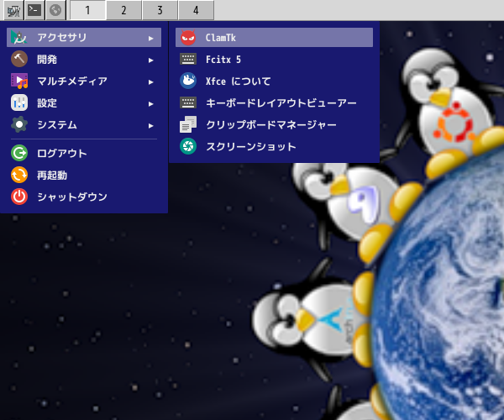Choose 再起動 to reboot
504x420 pixels.
tap(84, 175)
